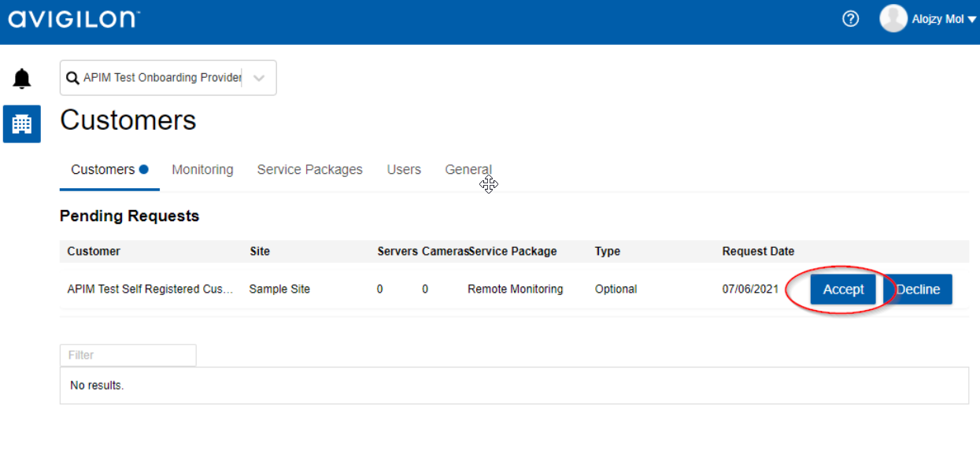Click the Avigilon logo
The height and width of the screenshot is (454, 980).
74,19
